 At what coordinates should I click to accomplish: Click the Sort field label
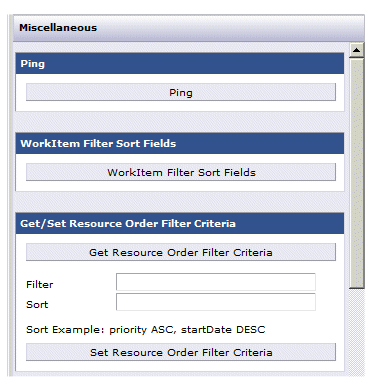37,305
